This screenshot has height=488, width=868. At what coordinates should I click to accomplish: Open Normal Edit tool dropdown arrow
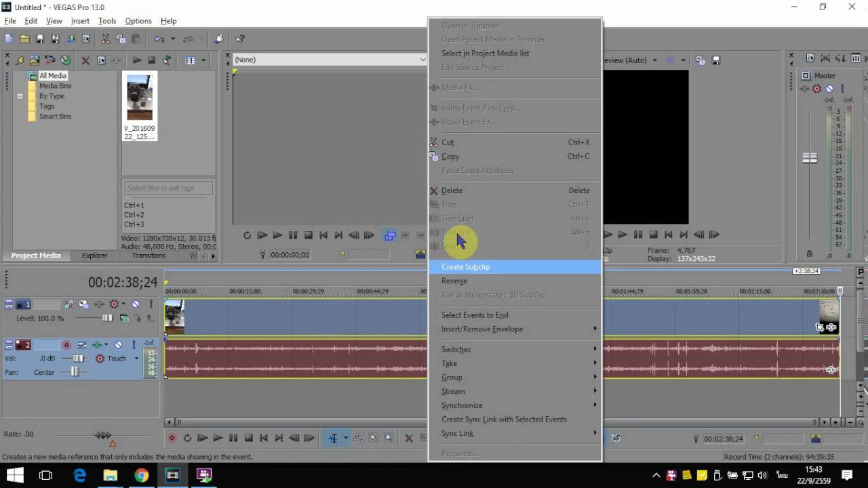coord(345,439)
